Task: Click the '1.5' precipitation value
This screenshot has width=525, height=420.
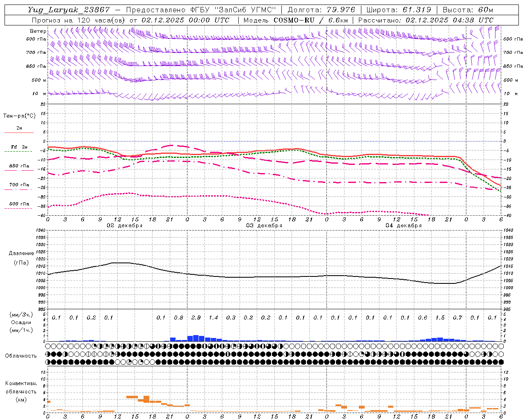Action: coord(440,317)
